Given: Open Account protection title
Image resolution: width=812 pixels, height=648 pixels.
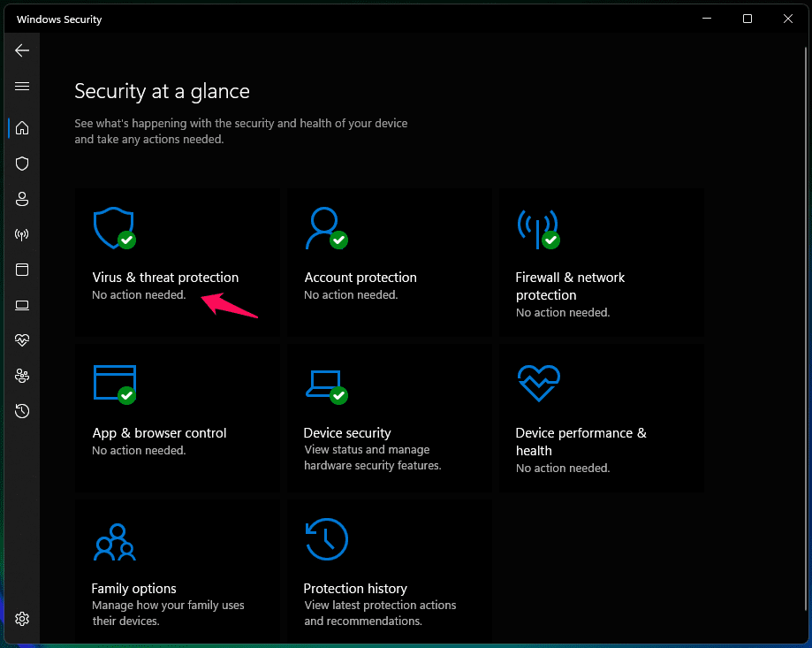Looking at the screenshot, I should pos(360,278).
